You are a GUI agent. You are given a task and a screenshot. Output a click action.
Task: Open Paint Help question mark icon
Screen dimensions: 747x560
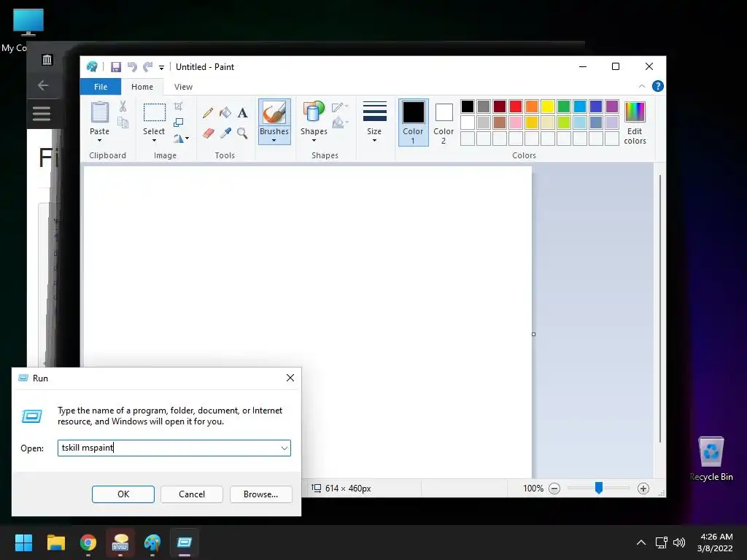click(x=658, y=86)
